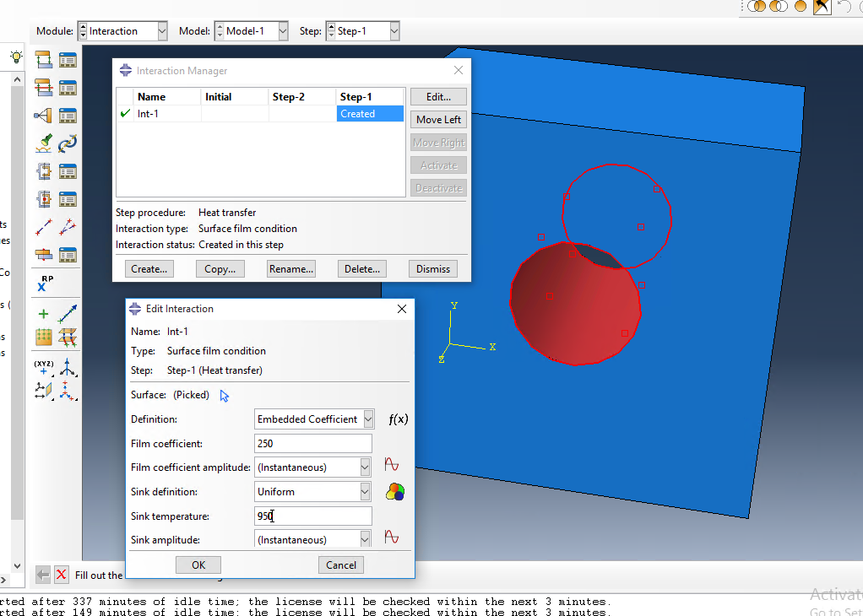Image resolution: width=863 pixels, height=616 pixels.
Task: Open Create Reference Point tool
Action: 44,284
